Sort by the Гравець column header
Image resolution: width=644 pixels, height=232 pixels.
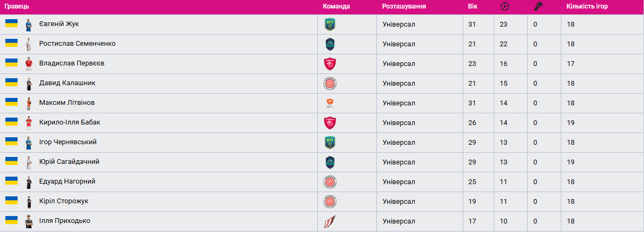click(17, 6)
